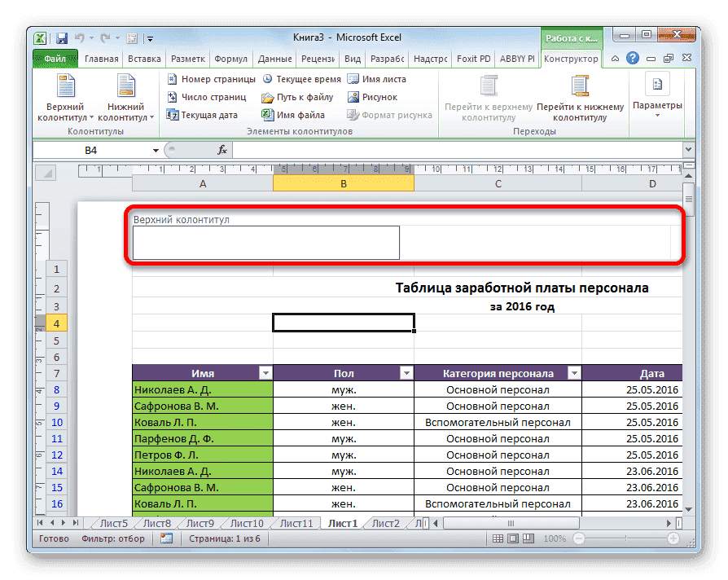Open the filter dropdown on Имя column

coord(265,372)
